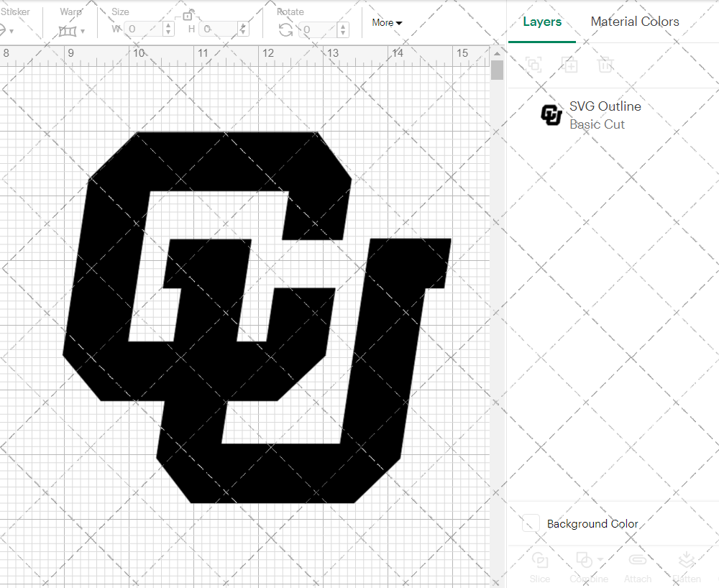
Task: Click the Flatten button
Action: [x=687, y=567]
